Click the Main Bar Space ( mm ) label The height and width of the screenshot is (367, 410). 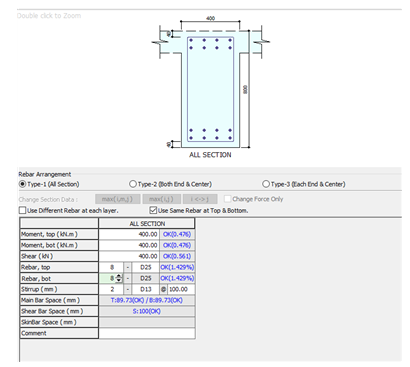point(59,300)
